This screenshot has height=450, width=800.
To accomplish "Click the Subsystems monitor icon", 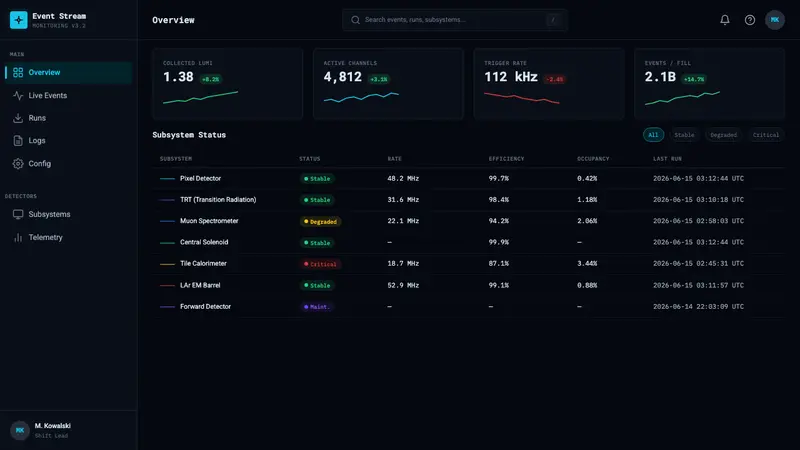I will tap(18, 214).
